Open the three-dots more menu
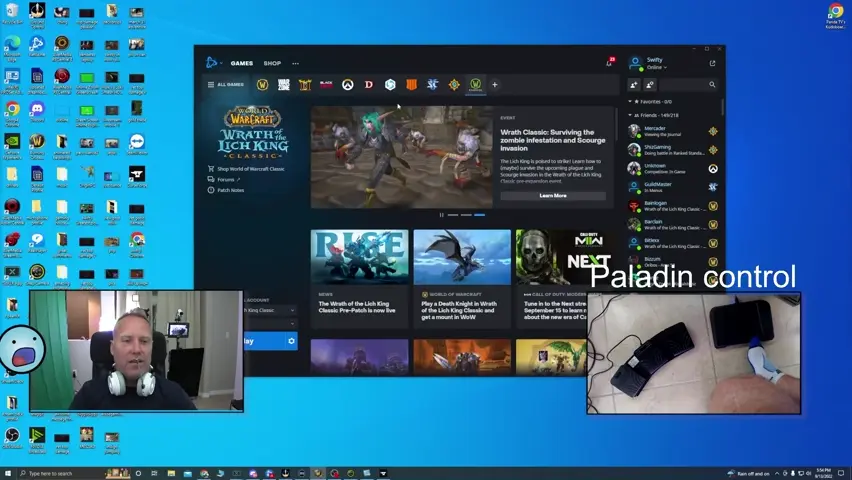 pyautogui.click(x=296, y=64)
